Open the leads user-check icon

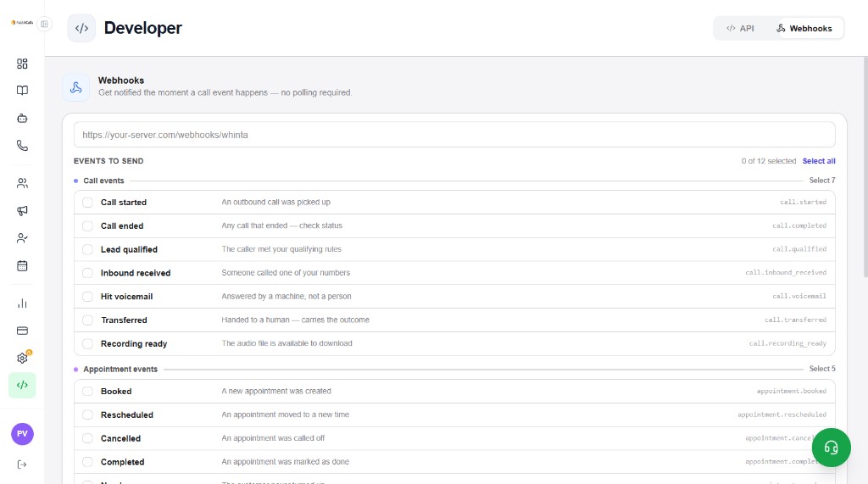click(x=22, y=238)
